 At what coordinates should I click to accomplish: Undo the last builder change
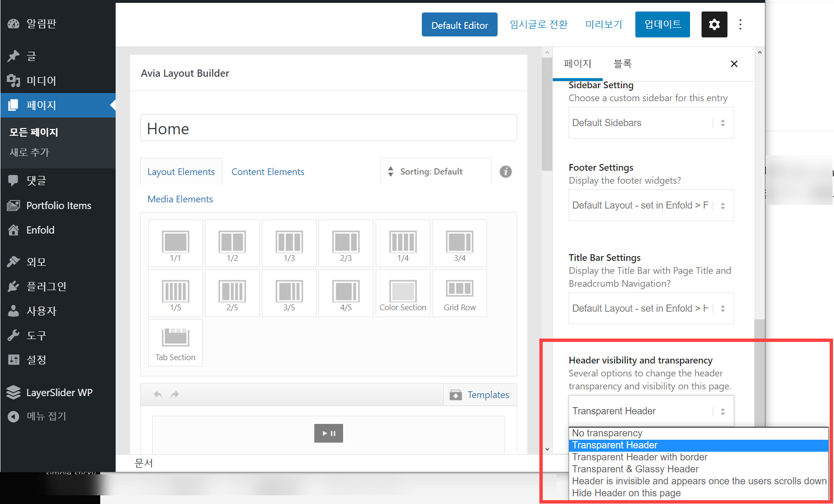tap(158, 394)
